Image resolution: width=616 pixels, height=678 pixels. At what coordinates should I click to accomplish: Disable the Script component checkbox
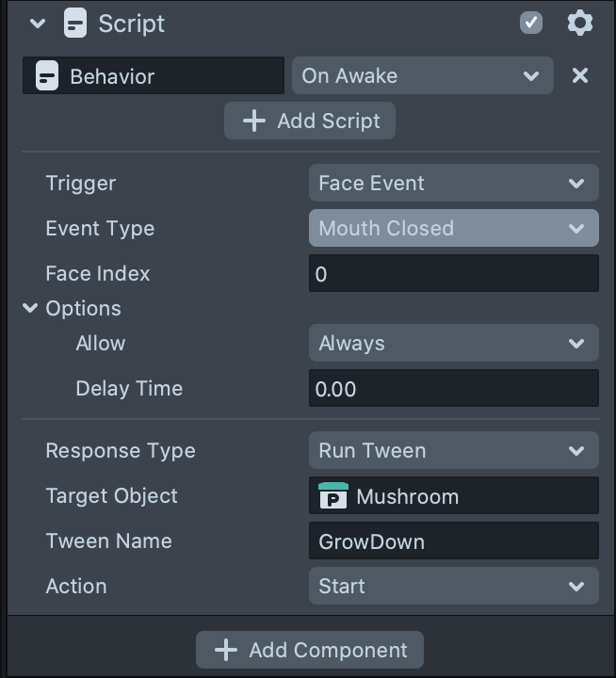531,23
